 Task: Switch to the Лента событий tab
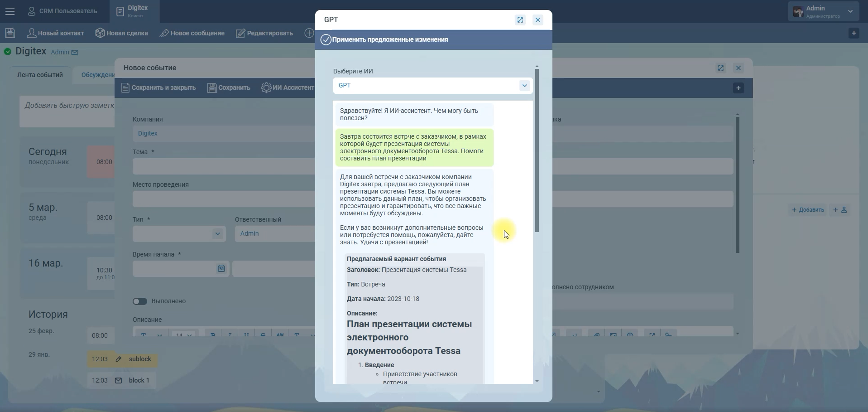pyautogui.click(x=40, y=75)
